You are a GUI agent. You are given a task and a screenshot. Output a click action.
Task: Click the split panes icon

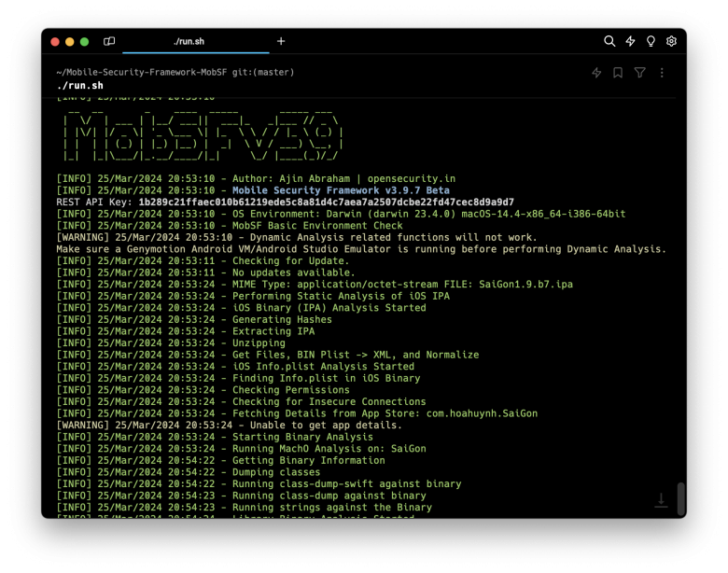[x=109, y=41]
